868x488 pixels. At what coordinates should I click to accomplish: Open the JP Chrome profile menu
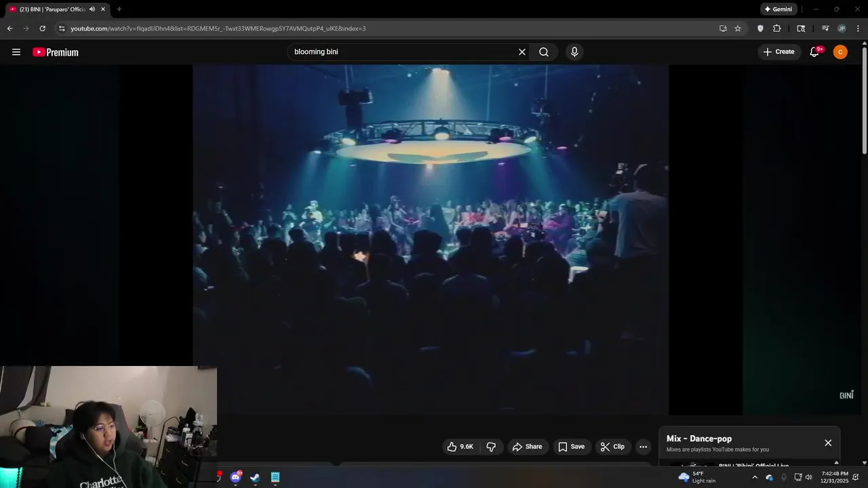(x=842, y=28)
